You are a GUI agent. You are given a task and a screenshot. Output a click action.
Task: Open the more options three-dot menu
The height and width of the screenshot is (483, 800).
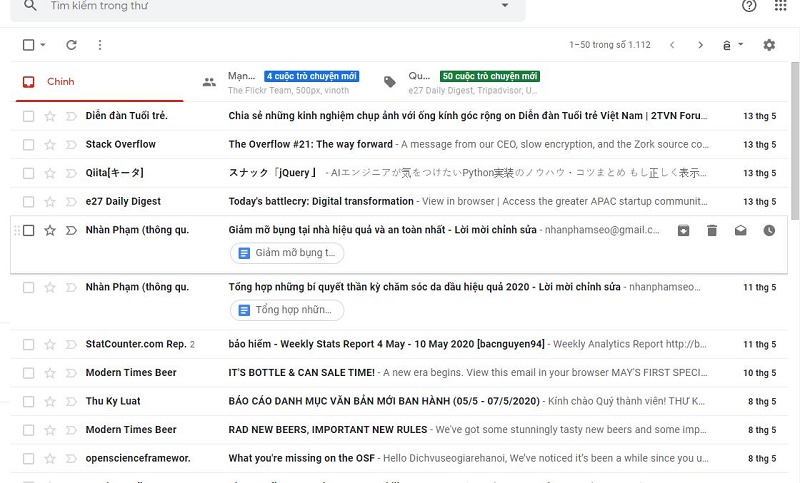pyautogui.click(x=100, y=45)
